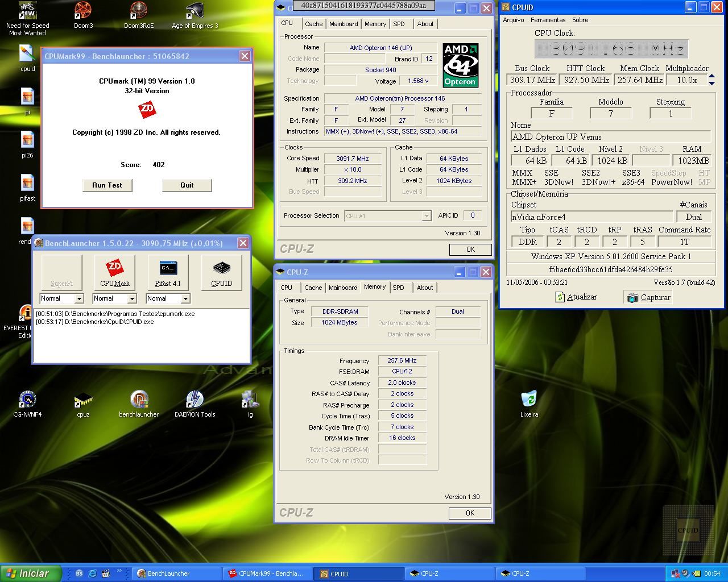The width and height of the screenshot is (728, 582).
Task: Click the Internet Explorer quick launch icon
Action: (92, 573)
